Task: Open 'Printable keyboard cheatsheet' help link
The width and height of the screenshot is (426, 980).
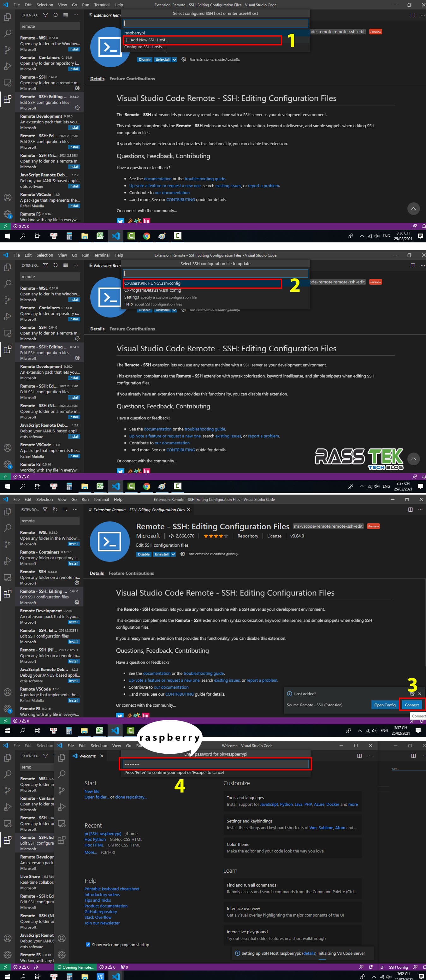Action: 112,889
